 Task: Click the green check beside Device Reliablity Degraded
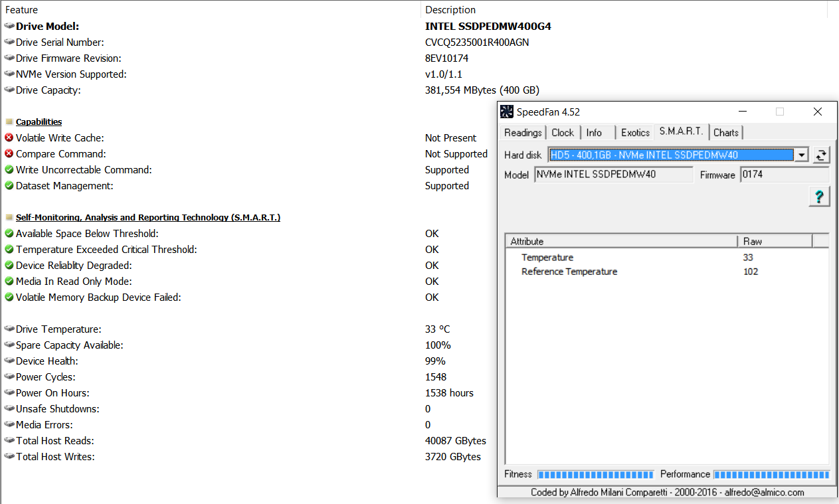point(9,266)
